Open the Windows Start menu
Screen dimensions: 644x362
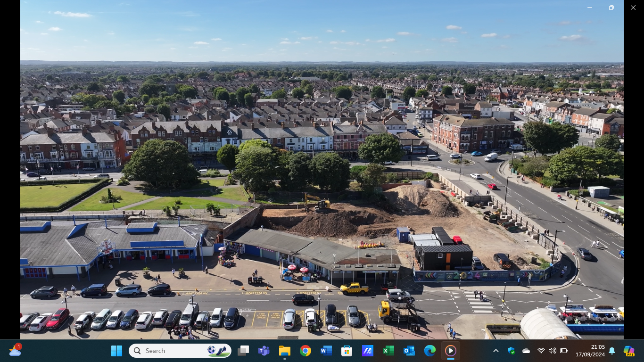tap(116, 351)
